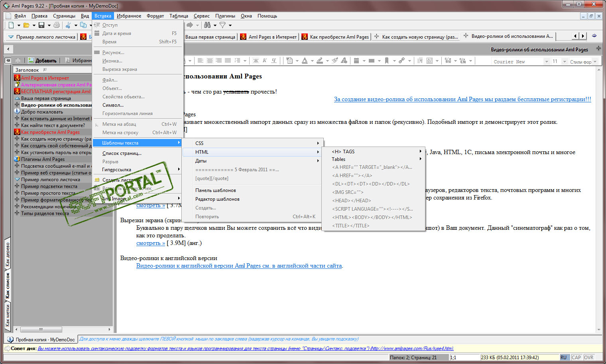Open the font size 11 dropdown
This screenshot has width=606, height=364.
[x=565, y=62]
